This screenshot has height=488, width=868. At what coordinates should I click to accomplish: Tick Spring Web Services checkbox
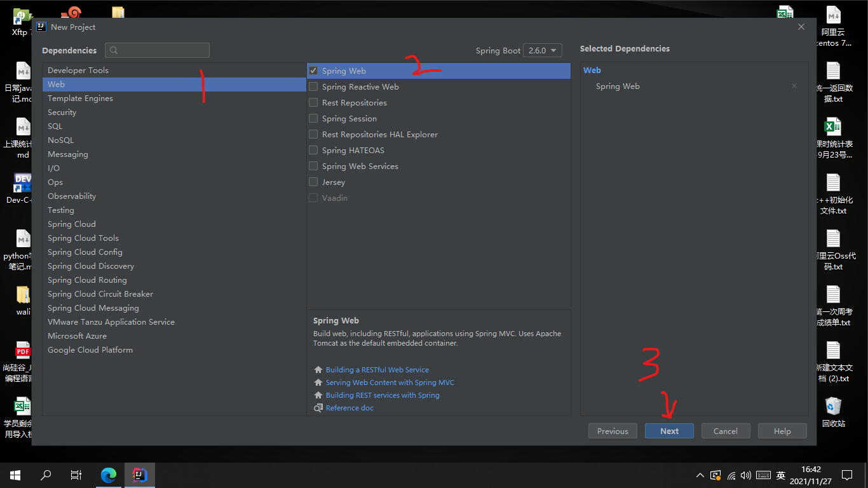(313, 166)
